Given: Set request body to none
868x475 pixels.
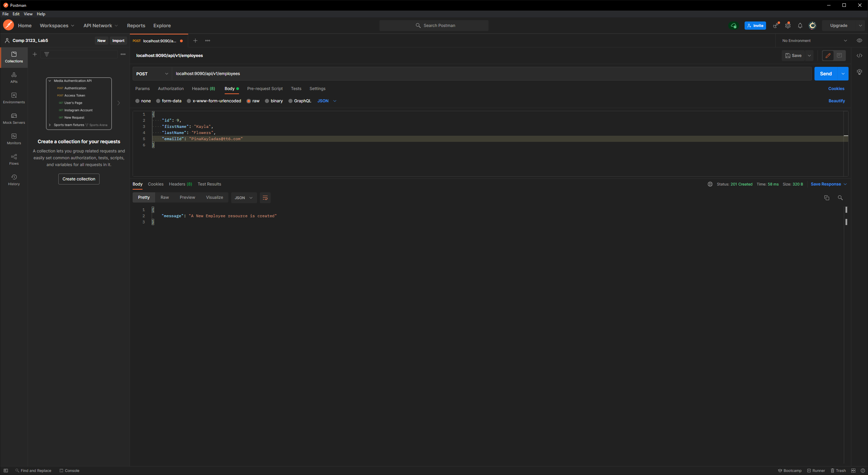Looking at the screenshot, I should [143, 101].
